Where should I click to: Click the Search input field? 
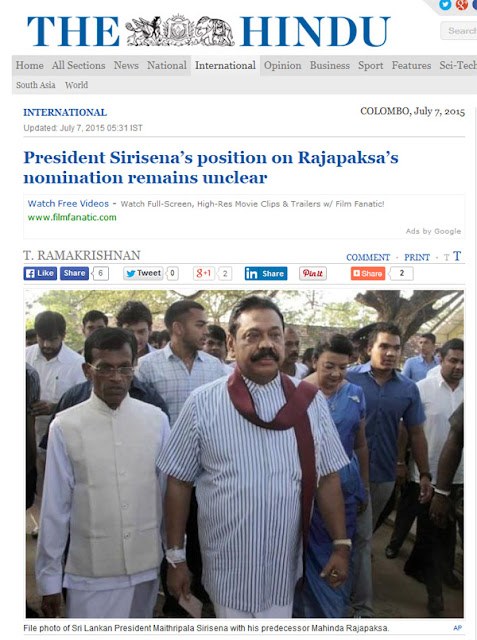click(459, 31)
